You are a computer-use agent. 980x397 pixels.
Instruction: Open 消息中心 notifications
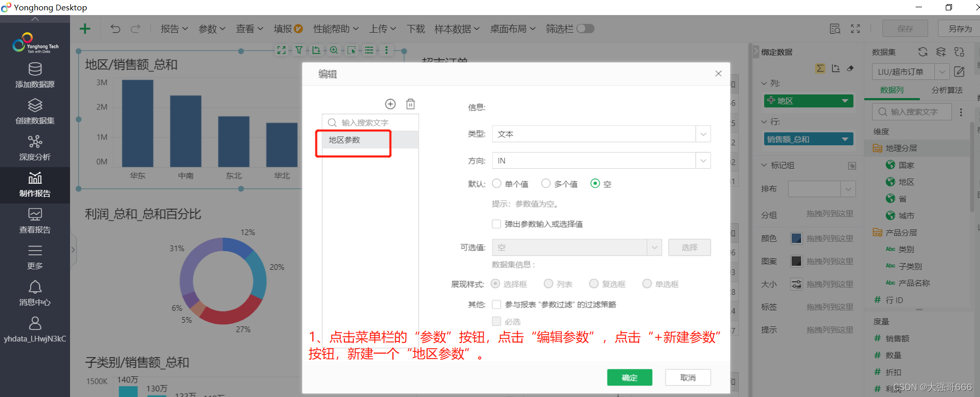[x=35, y=294]
